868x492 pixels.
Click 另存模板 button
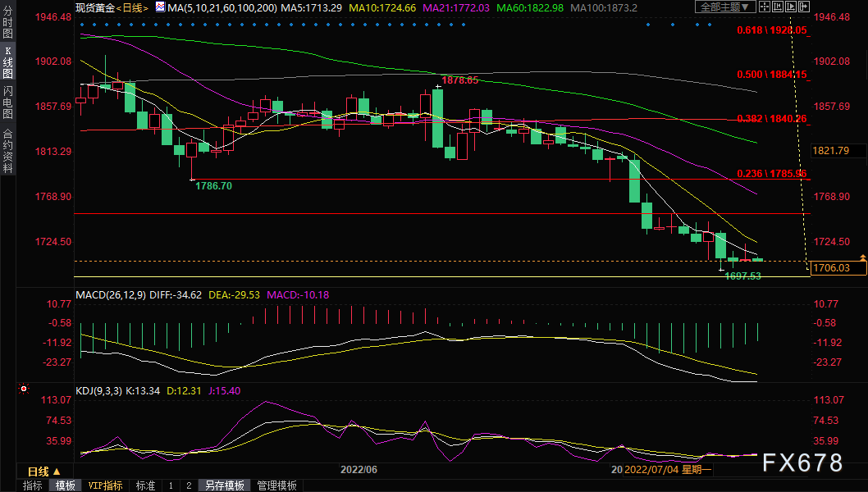[225, 485]
